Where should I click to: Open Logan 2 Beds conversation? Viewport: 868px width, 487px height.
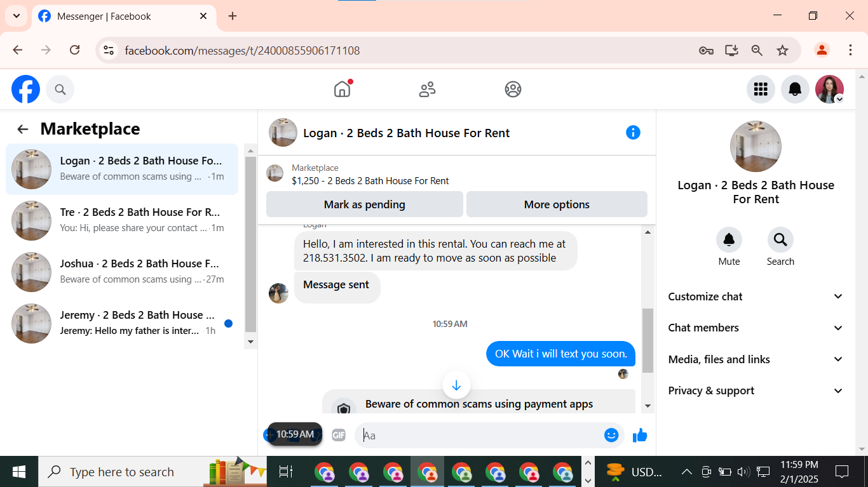pyautogui.click(x=122, y=169)
